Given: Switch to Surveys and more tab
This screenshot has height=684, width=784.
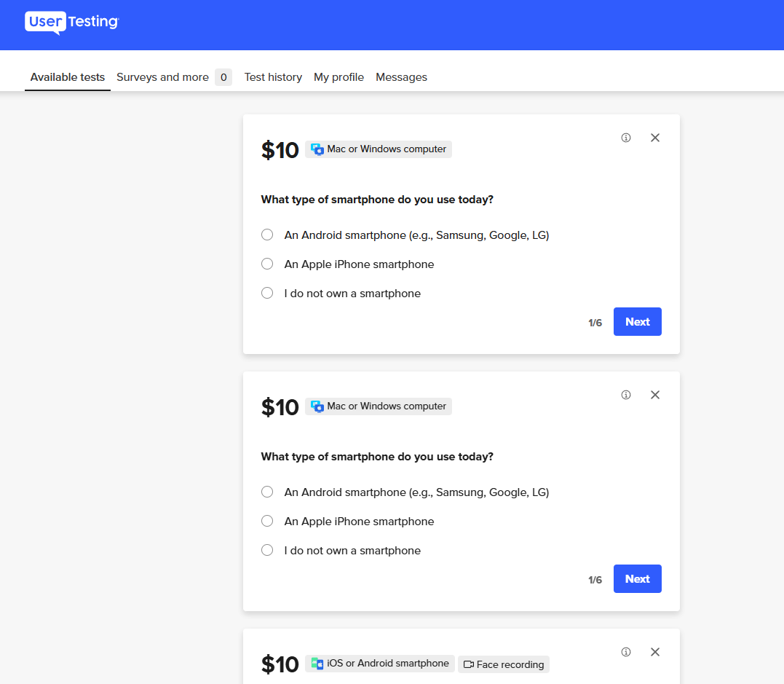Looking at the screenshot, I should tap(163, 77).
